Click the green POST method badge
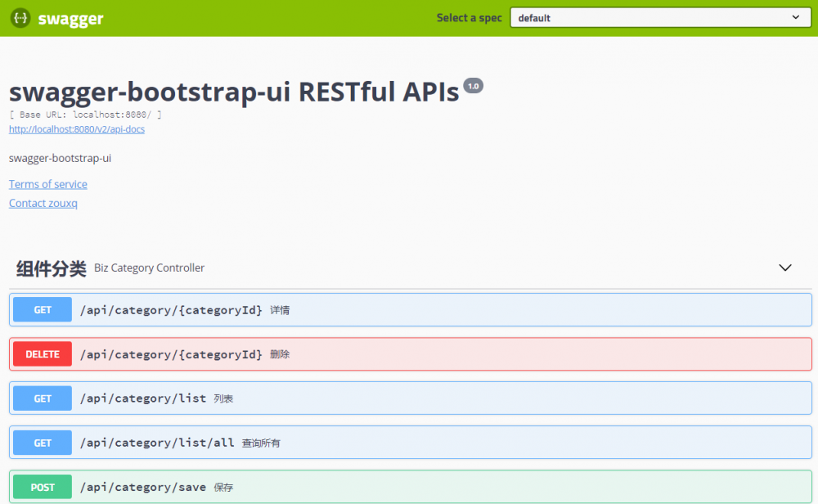The height and width of the screenshot is (504, 818). pos(43,487)
